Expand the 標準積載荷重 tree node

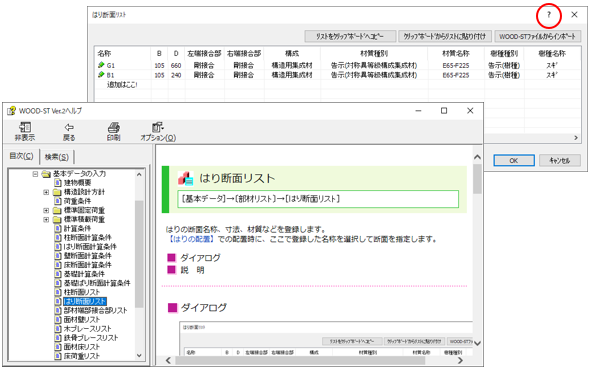[x=46, y=219]
